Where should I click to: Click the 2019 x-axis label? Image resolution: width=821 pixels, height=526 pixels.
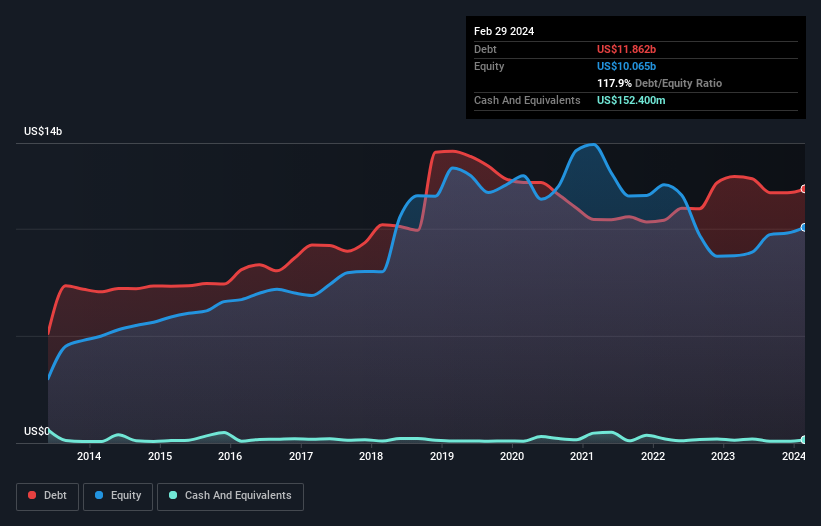(442, 456)
